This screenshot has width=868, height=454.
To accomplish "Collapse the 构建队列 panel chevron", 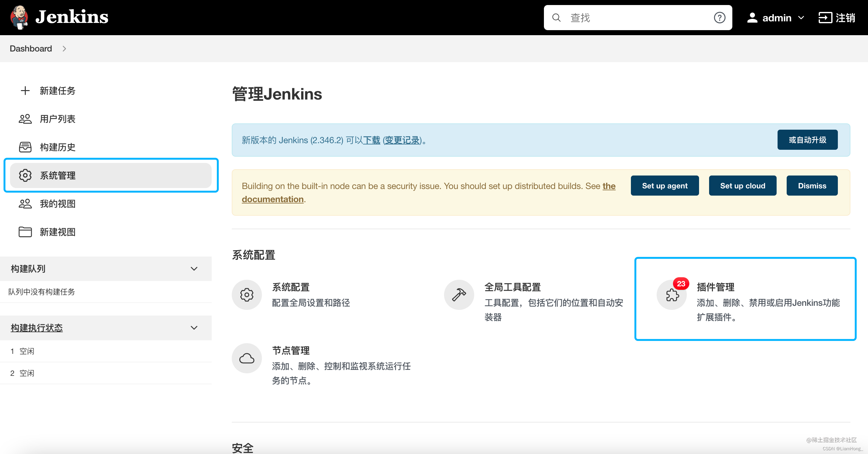I will pyautogui.click(x=194, y=269).
